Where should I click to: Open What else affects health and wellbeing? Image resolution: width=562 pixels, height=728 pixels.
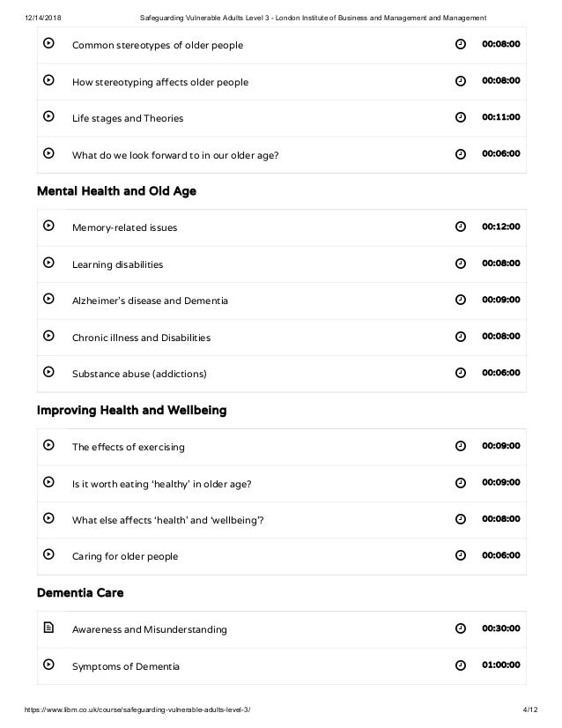[167, 520]
